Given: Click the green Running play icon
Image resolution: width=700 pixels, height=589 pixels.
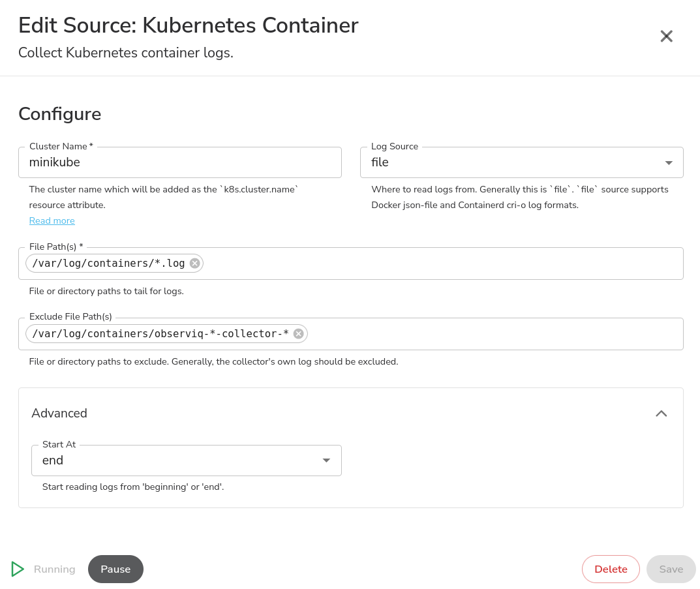Looking at the screenshot, I should click(x=18, y=569).
